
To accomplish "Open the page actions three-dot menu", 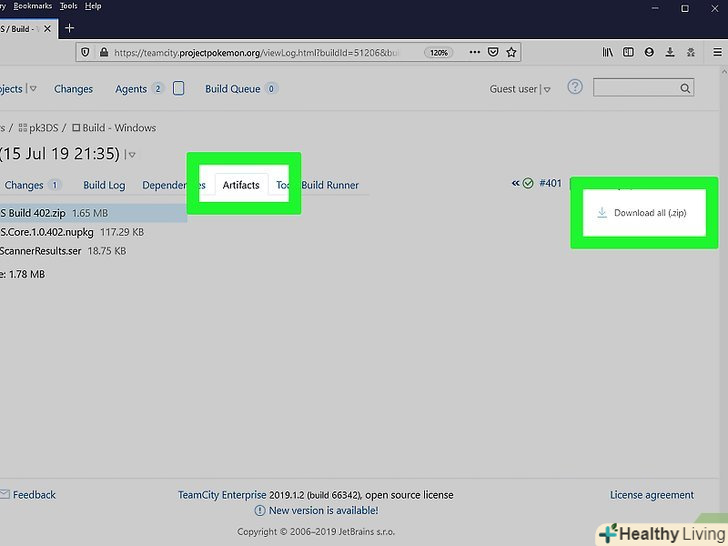I will click(474, 52).
